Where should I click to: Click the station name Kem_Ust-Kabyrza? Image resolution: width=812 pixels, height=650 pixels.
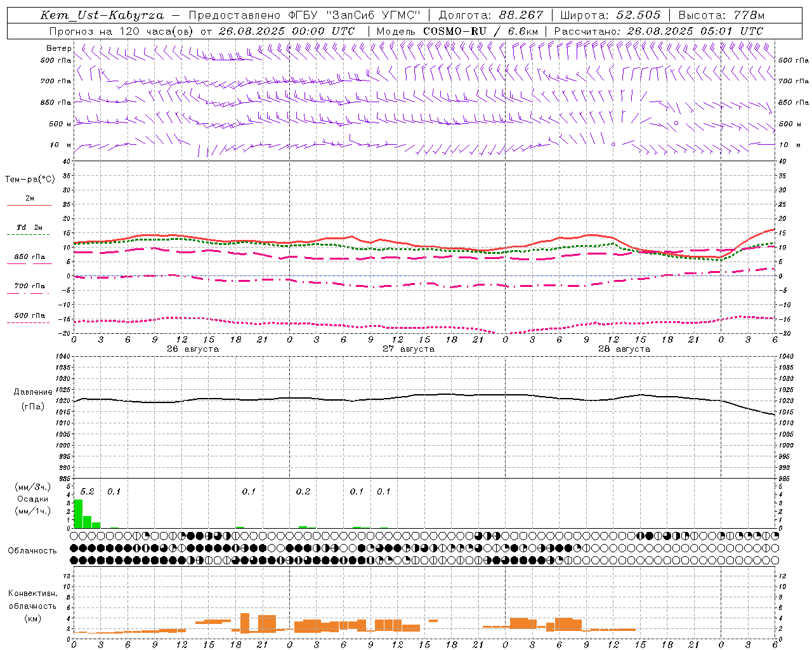coord(102,15)
